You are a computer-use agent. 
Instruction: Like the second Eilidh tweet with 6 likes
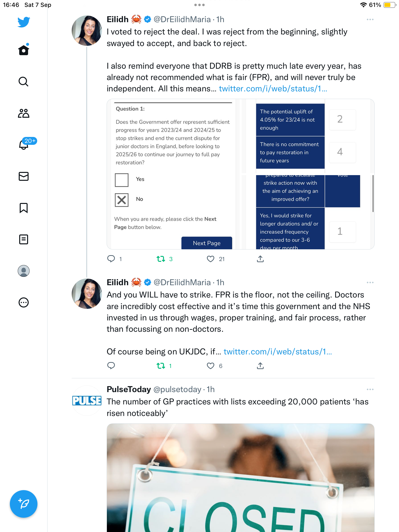coord(211,366)
